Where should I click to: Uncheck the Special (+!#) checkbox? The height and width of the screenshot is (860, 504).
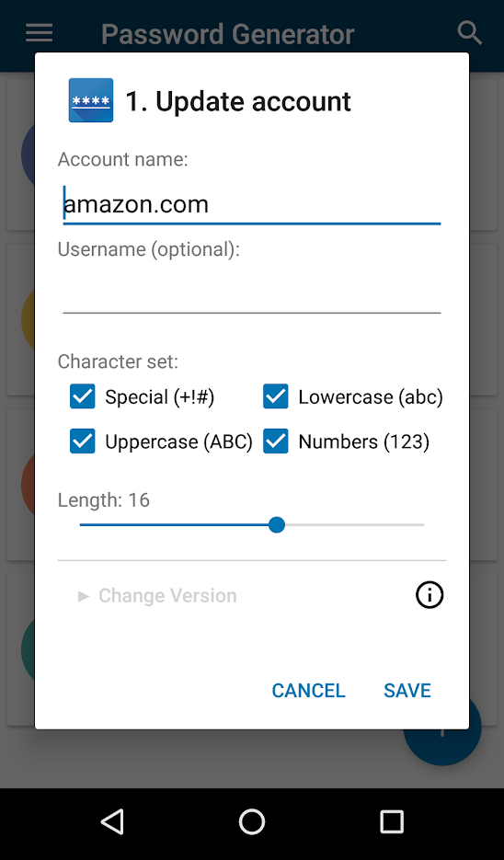pyautogui.click(x=83, y=396)
